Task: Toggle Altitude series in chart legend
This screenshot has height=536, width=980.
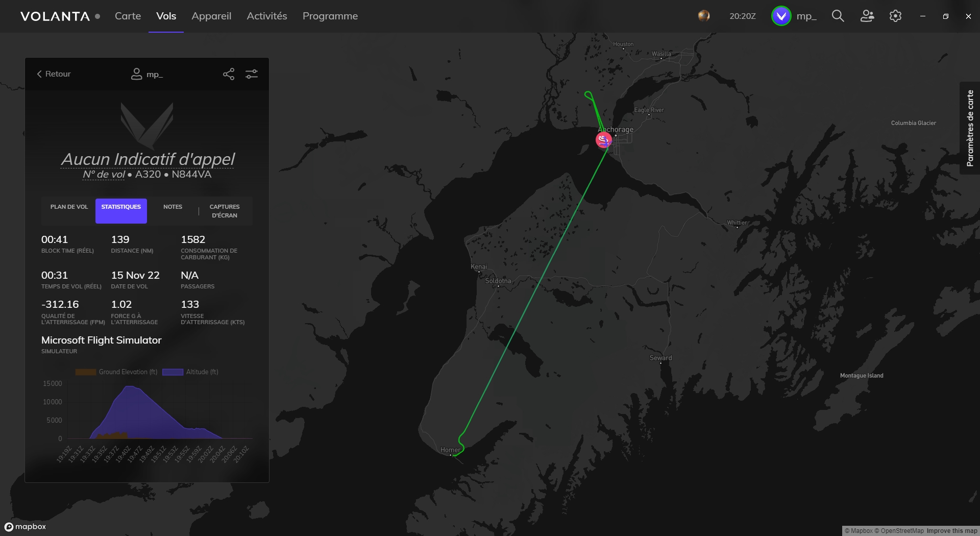Action: tap(190, 372)
